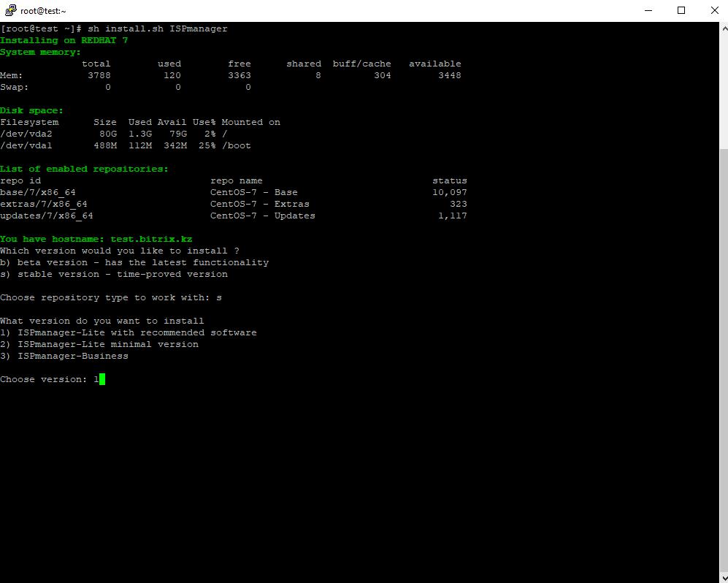Click repo id base/7/x86_64
This screenshot has height=583, width=728.
[x=38, y=192]
